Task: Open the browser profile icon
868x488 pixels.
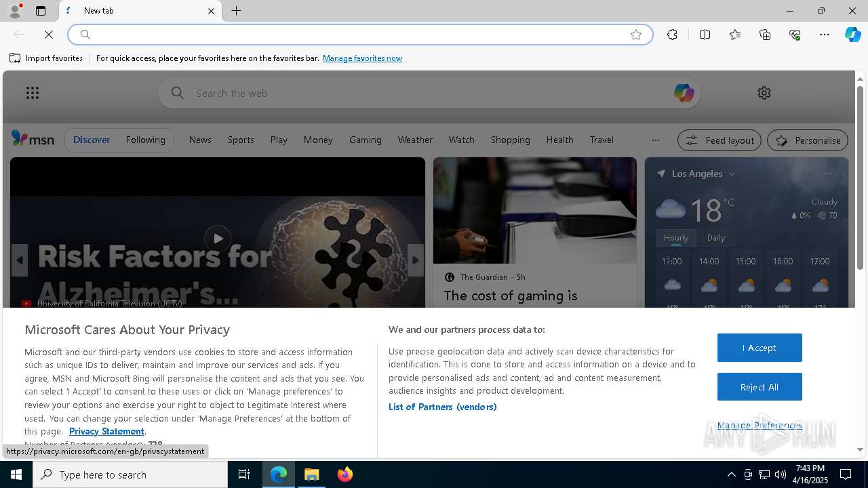Action: point(14,11)
